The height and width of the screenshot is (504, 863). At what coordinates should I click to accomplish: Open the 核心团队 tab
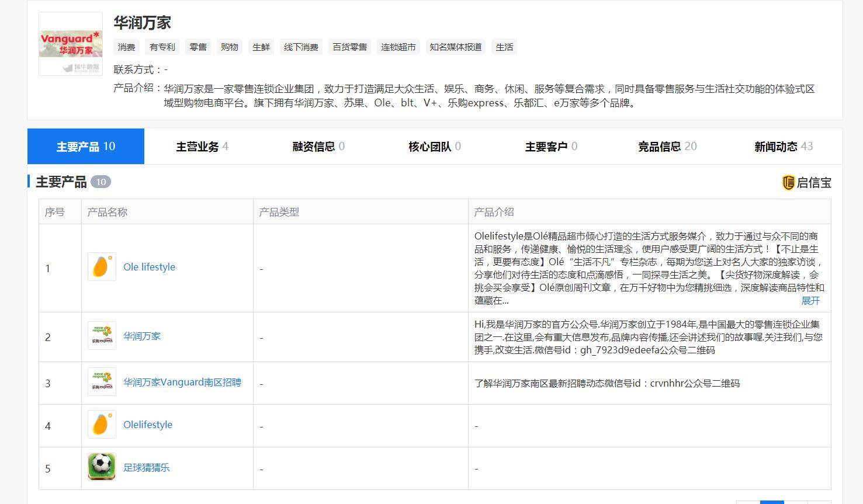click(x=435, y=147)
